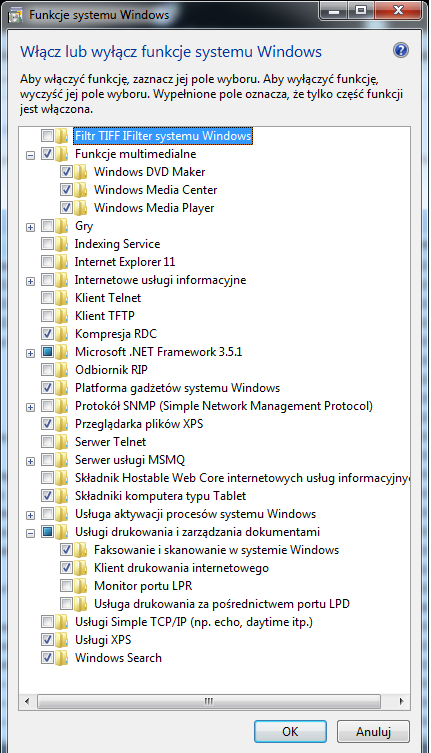The image size is (431, 753).
Task: Click the horizontal scrollbar right arrow
Action: (402, 701)
